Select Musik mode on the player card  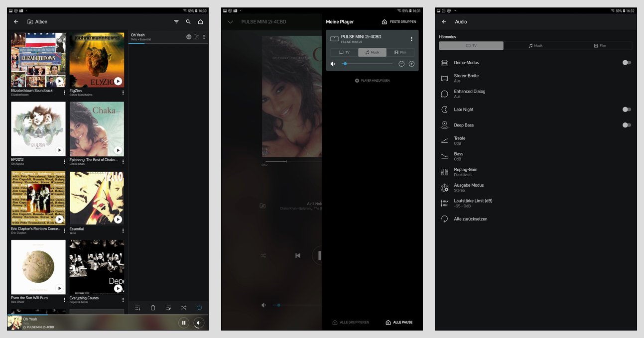372,52
